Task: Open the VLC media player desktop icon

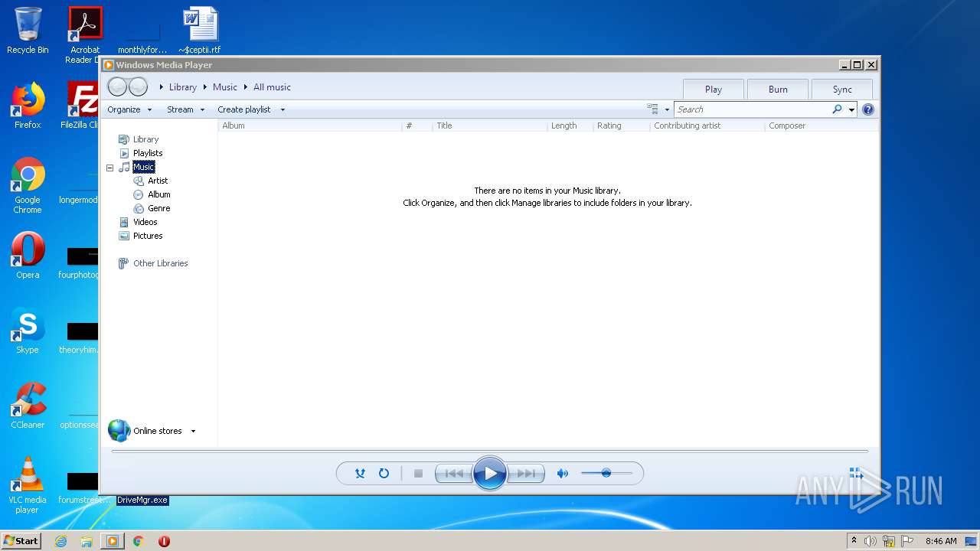Action: coord(28,485)
